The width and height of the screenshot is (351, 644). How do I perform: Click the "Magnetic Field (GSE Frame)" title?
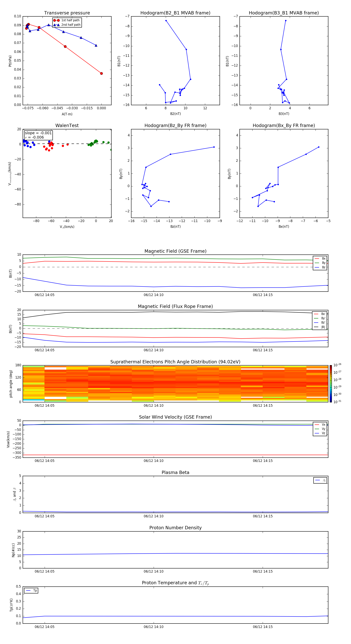(175, 251)
